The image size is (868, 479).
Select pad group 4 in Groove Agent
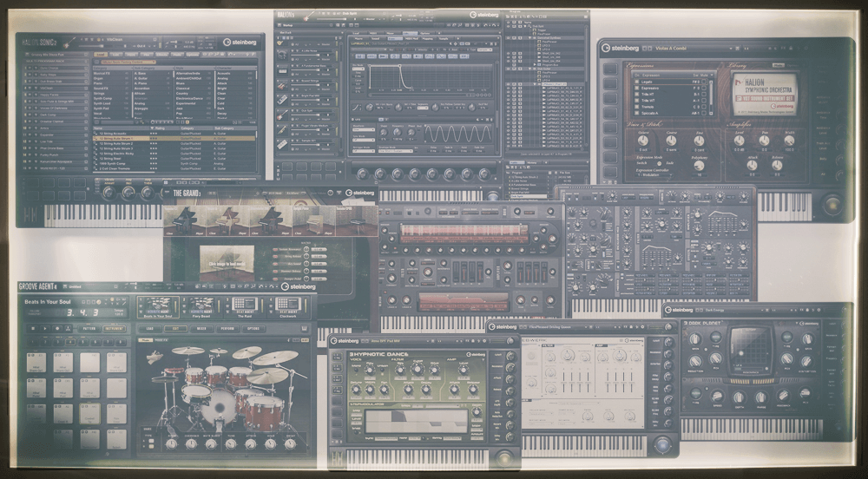[x=70, y=343]
